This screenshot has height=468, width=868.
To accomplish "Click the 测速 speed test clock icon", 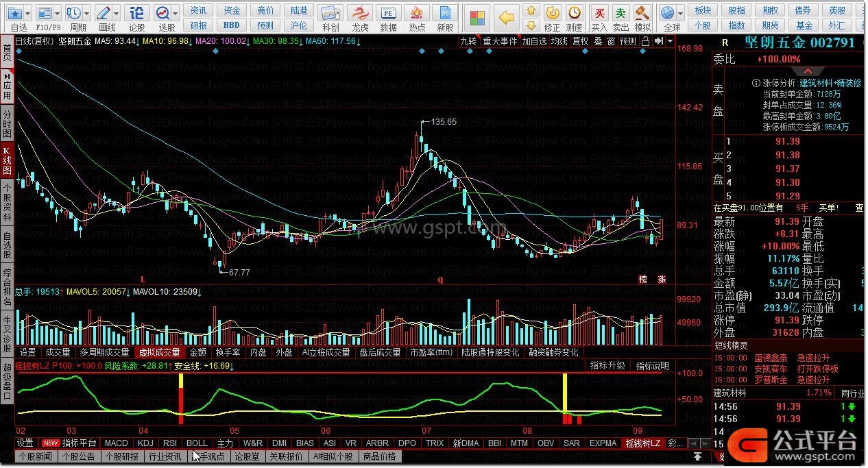I will (574, 13).
